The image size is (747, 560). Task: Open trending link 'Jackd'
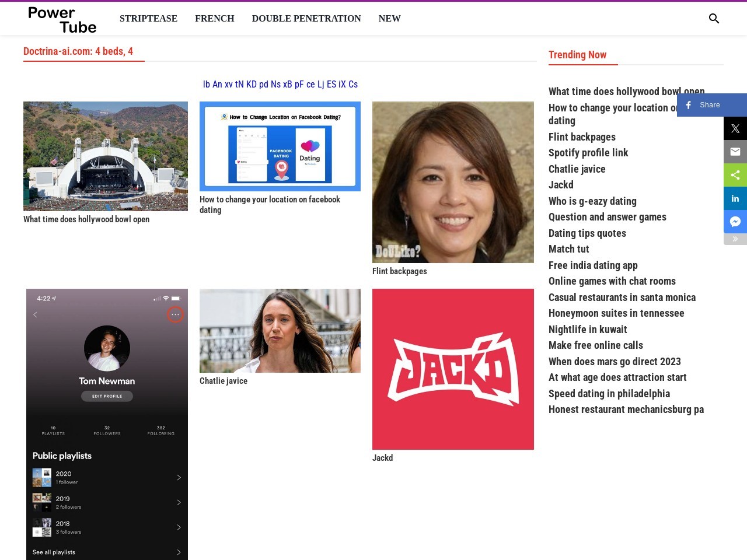(x=561, y=185)
